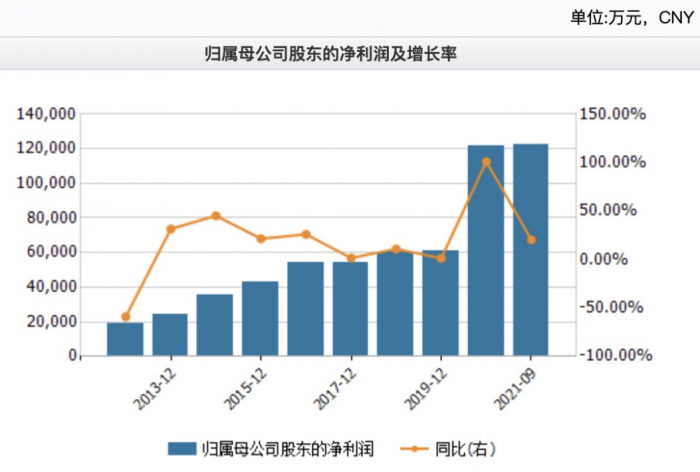Click right axis value 50.00%
Image resolution: width=700 pixels, height=472 pixels.
pyautogui.click(x=608, y=210)
